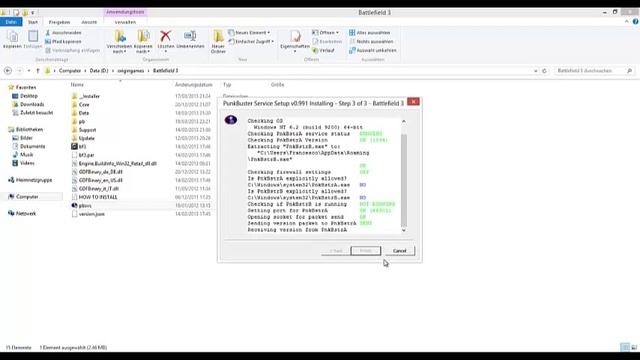
Task: Open recent locations dropdown arrow
Action: tap(29, 71)
